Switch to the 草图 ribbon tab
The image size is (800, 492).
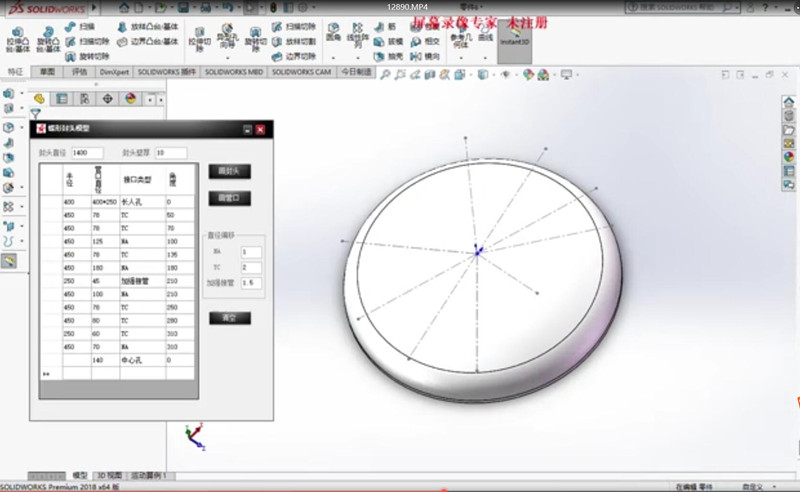tap(48, 72)
